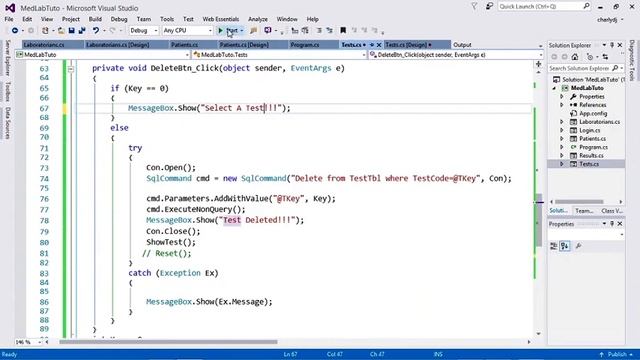Collapse the MedLabTuto project node
640x360 pixels.
click(x=554, y=88)
